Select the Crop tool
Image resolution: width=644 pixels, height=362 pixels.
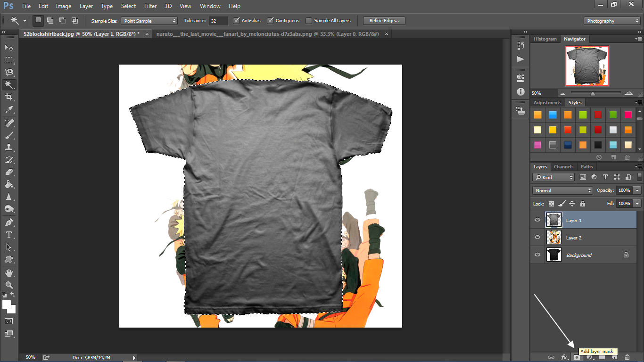pyautogui.click(x=9, y=97)
